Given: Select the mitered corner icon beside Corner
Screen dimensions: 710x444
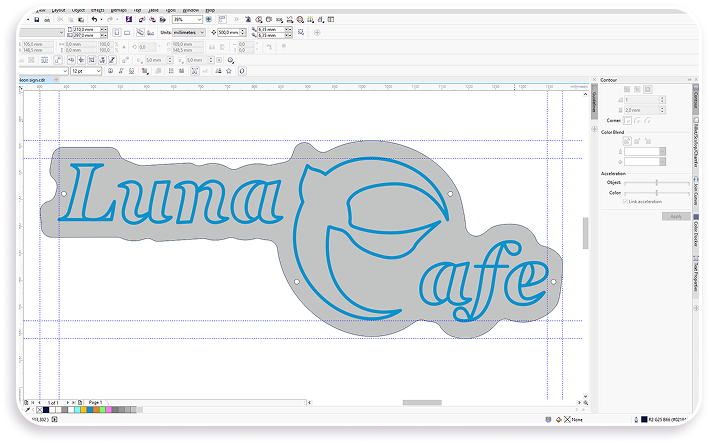Looking at the screenshot, I should [x=627, y=121].
